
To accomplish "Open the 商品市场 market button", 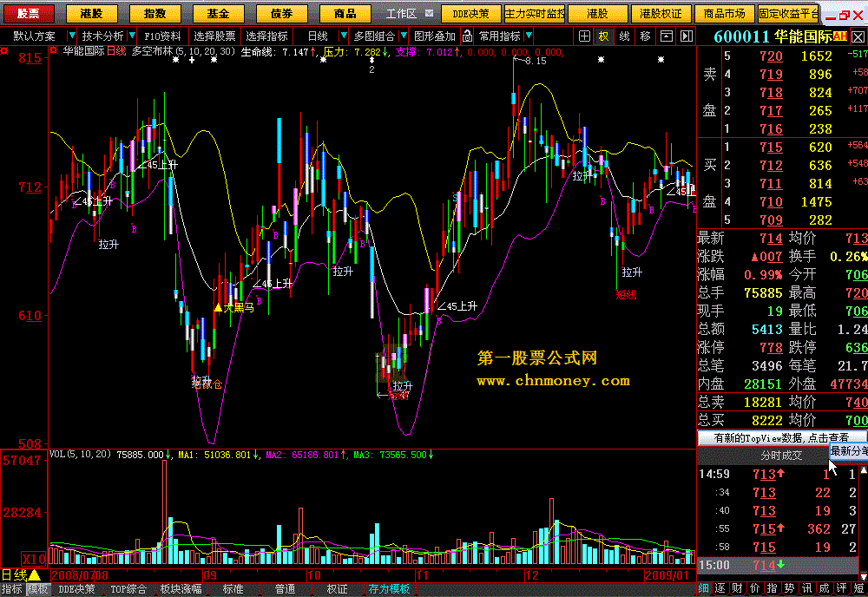I will click(x=725, y=13).
